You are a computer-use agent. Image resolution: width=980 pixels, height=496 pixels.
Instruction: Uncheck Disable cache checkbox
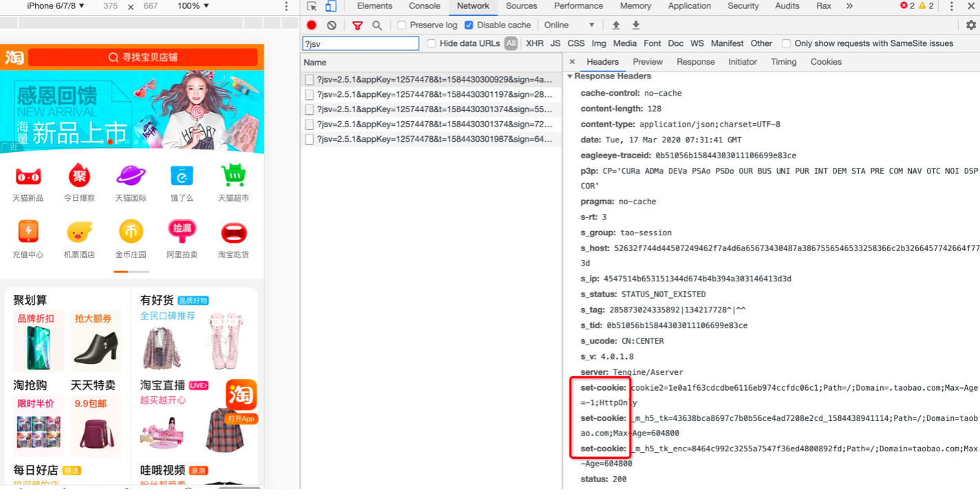coord(469,25)
